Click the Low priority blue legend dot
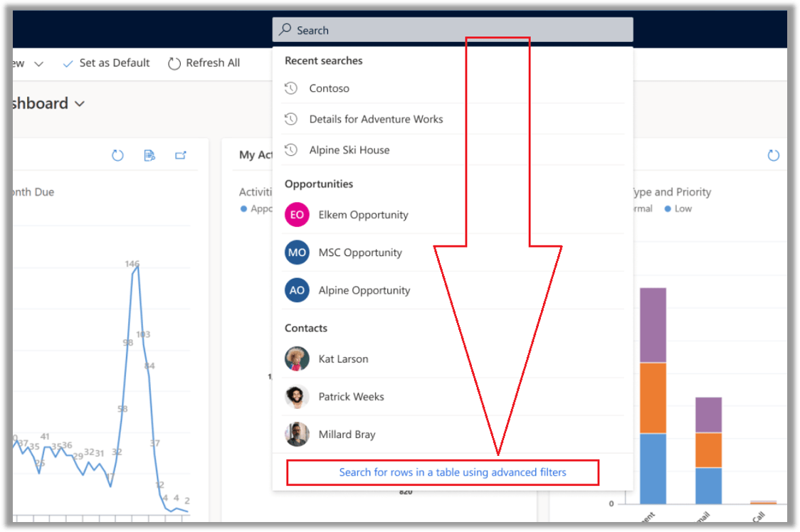 click(668, 208)
